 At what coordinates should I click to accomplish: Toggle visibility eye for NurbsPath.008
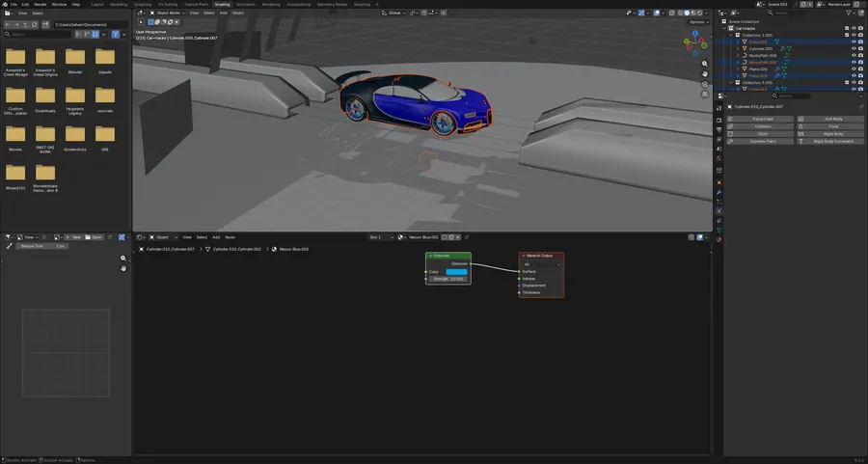(x=854, y=55)
